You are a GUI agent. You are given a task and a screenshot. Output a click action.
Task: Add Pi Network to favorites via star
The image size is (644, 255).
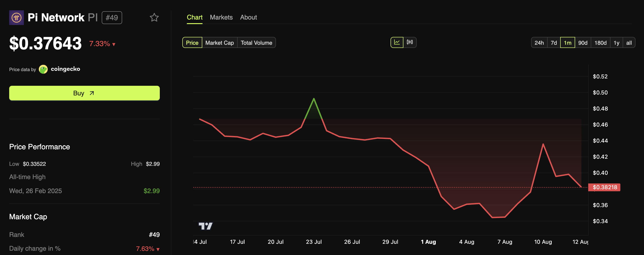pos(154,17)
